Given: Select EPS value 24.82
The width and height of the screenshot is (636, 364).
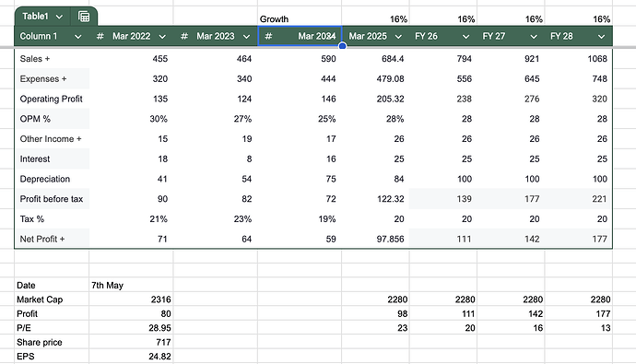Looking at the screenshot, I should [x=159, y=357].
